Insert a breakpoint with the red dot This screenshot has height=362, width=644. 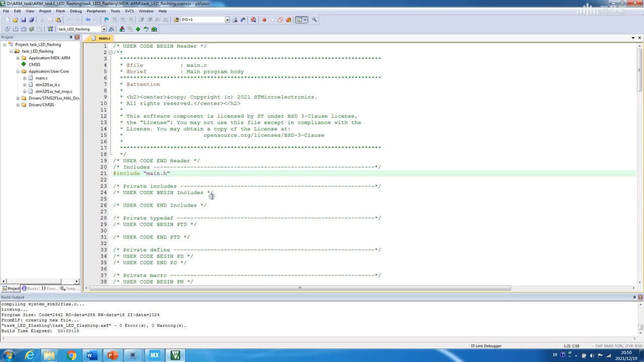(264, 20)
